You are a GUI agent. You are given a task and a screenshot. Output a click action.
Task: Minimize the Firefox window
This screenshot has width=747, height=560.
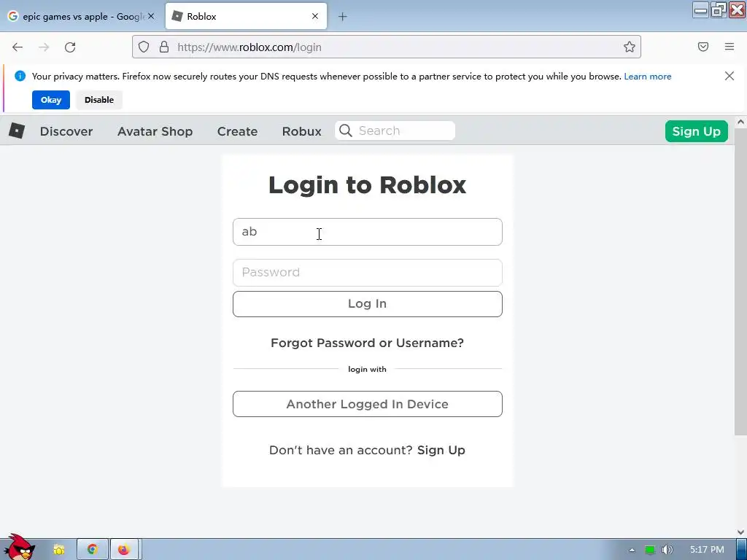pos(700,10)
